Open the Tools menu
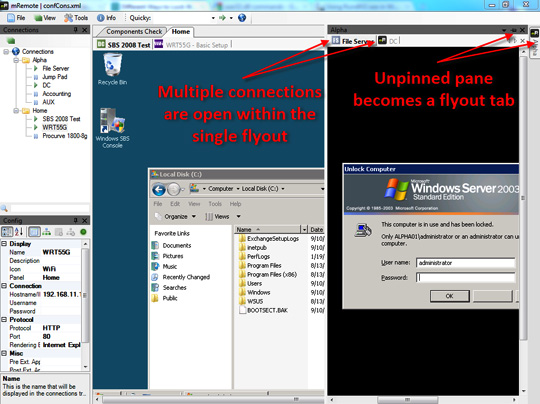 [x=76, y=18]
